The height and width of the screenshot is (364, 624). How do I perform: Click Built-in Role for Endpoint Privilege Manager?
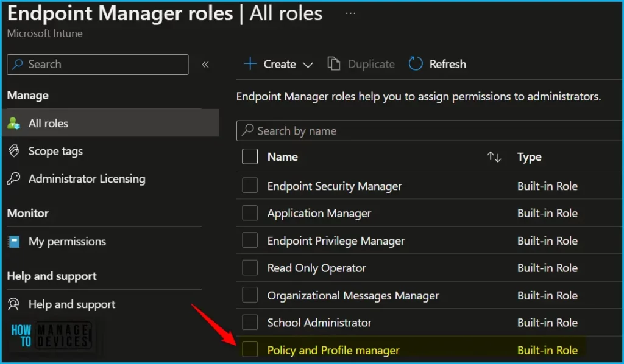[547, 241]
